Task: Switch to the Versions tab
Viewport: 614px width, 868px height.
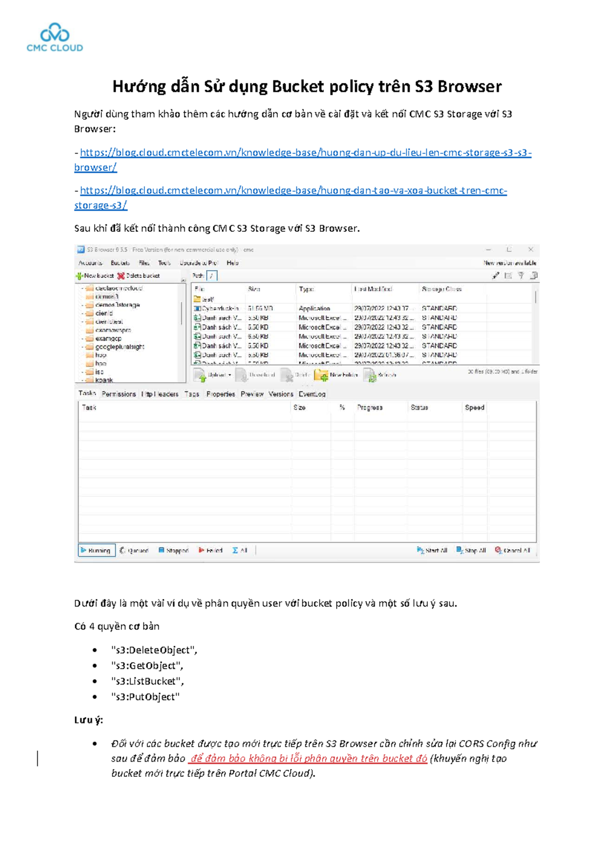Action: pos(281,394)
